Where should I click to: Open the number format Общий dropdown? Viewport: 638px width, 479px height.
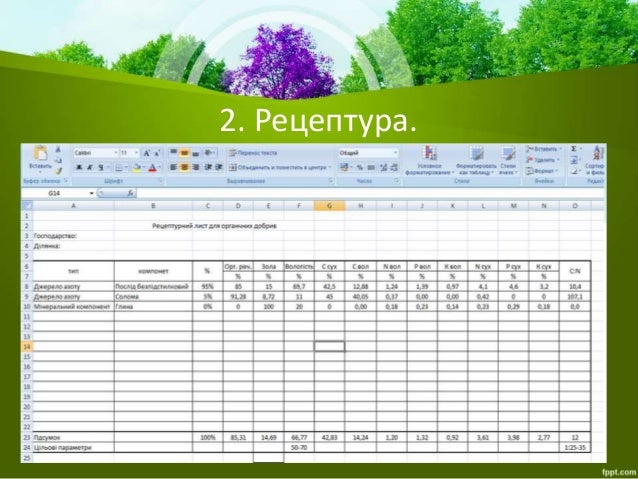click(395, 153)
